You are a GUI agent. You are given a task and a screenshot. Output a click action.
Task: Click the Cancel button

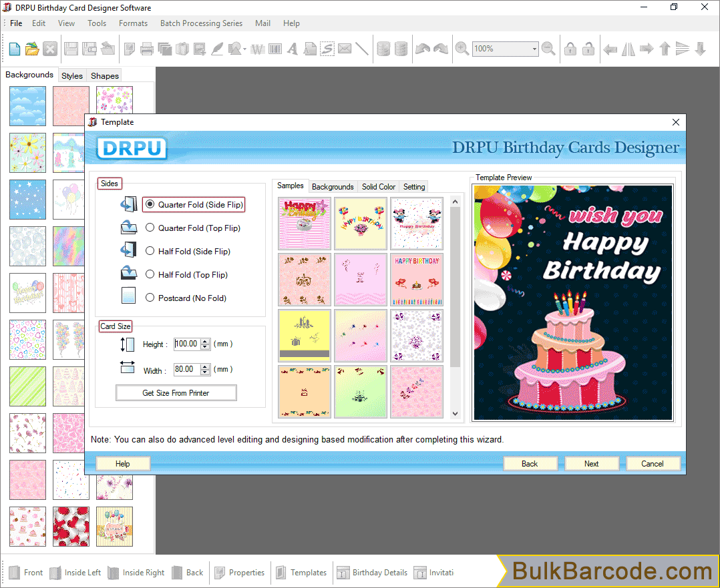[652, 464]
